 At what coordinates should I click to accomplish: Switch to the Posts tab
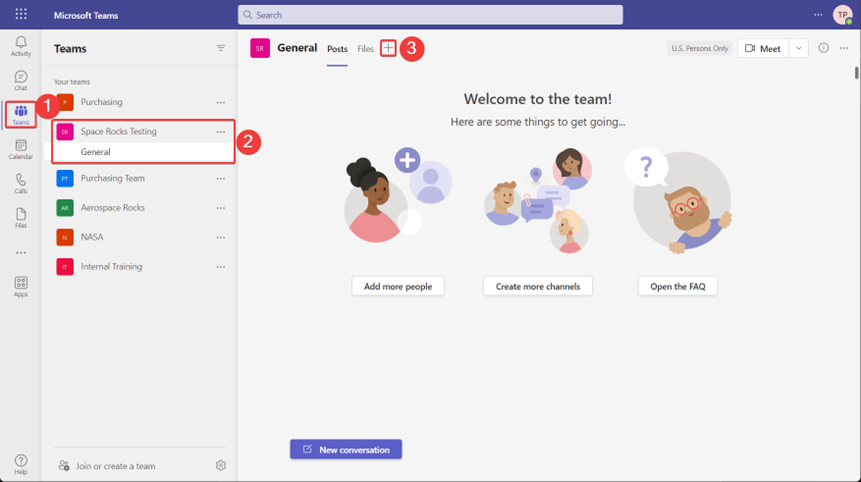(337, 49)
